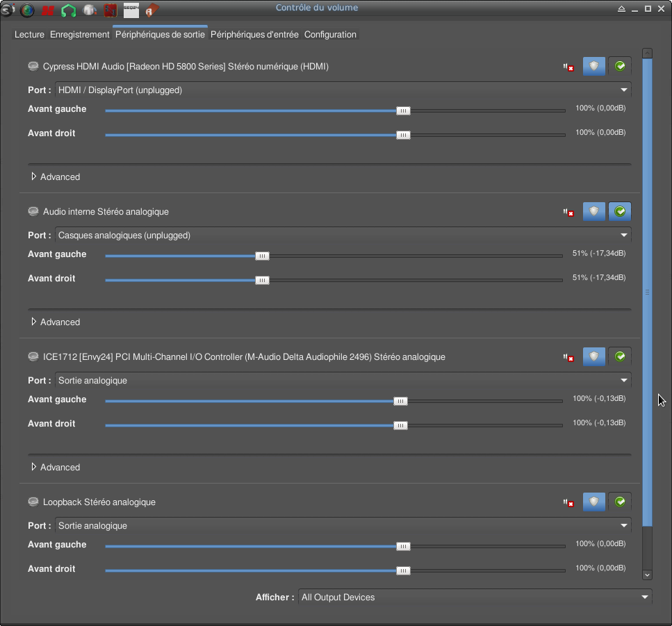Screen dimensions: 672x626
Task: Click the 'Loopback Stéréo analogique' device name
Action: click(x=99, y=502)
